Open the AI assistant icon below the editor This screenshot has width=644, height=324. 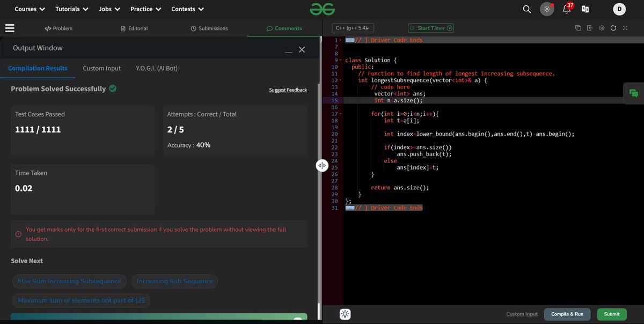345,314
